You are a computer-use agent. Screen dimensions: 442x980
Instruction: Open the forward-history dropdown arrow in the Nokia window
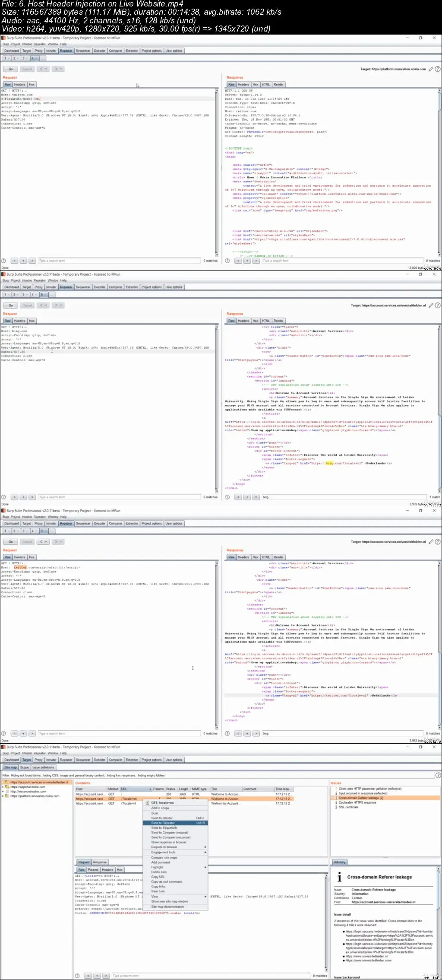[x=61, y=69]
